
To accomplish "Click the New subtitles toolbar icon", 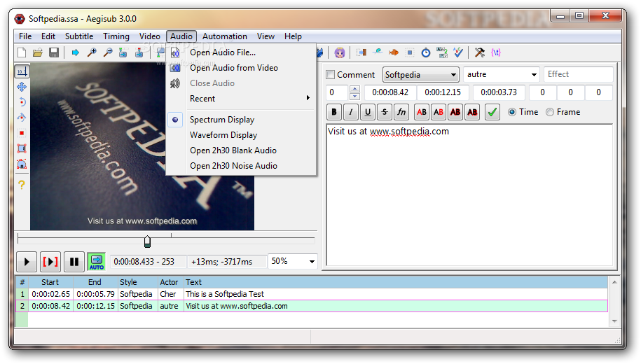I will (22, 52).
